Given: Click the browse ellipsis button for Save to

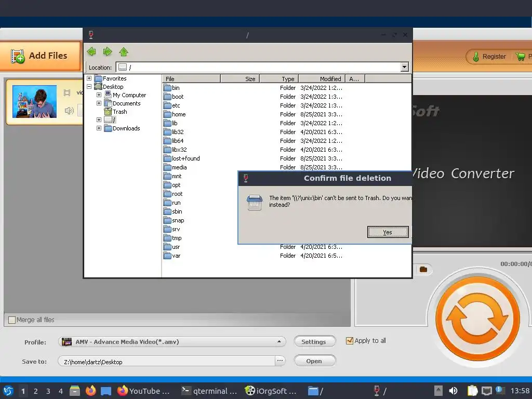Looking at the screenshot, I should pos(280,361).
